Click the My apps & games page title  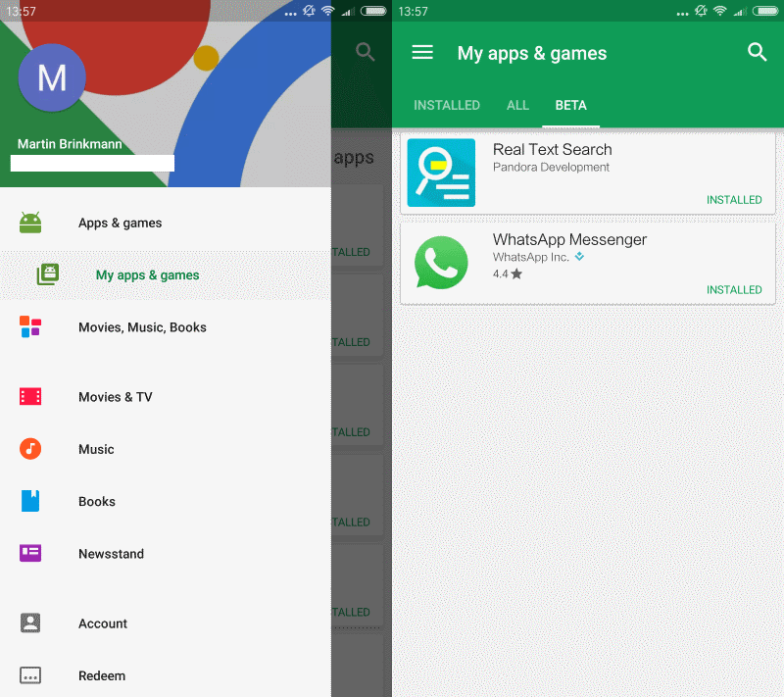pos(531,53)
